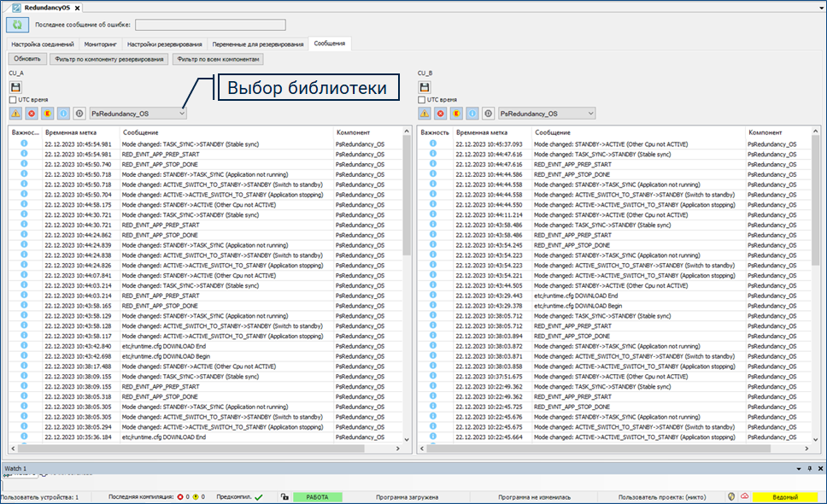The height and width of the screenshot is (504, 827).
Task: Save the CU_A message log via floppy icon
Action: (x=15, y=87)
